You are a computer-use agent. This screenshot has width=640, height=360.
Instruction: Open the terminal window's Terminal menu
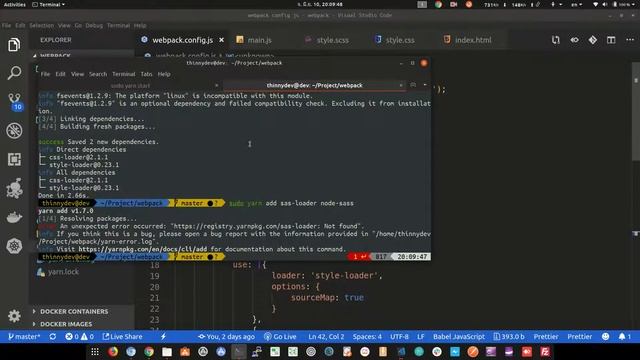(124, 74)
